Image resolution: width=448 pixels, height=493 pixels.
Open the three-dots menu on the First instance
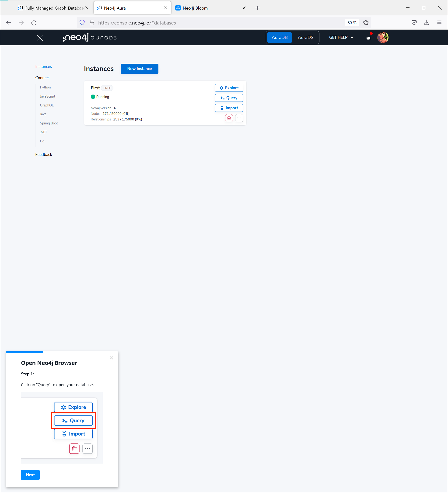[239, 118]
